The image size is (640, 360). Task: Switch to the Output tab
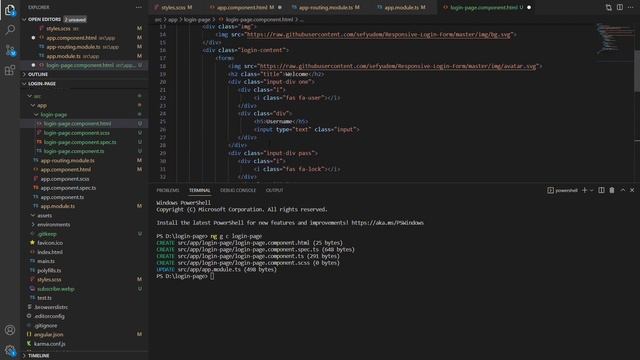click(274, 190)
